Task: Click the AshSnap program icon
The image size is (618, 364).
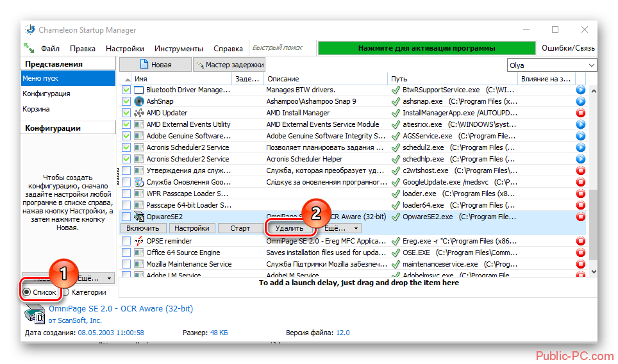Action: pos(138,101)
